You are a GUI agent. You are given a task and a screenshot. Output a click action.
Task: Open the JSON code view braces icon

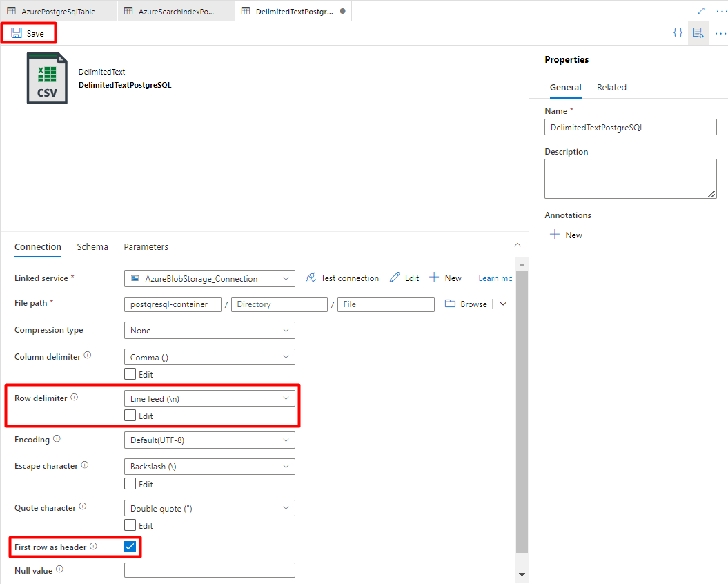[x=678, y=32]
